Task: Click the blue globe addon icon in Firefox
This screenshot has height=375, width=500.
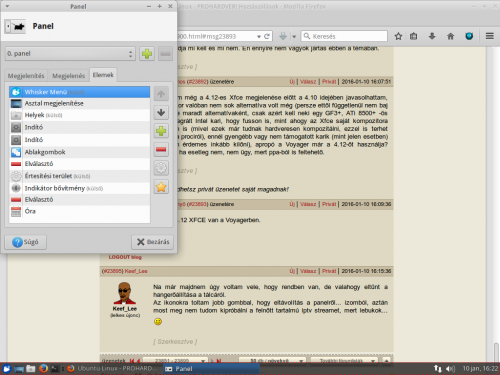Action: (x=469, y=36)
